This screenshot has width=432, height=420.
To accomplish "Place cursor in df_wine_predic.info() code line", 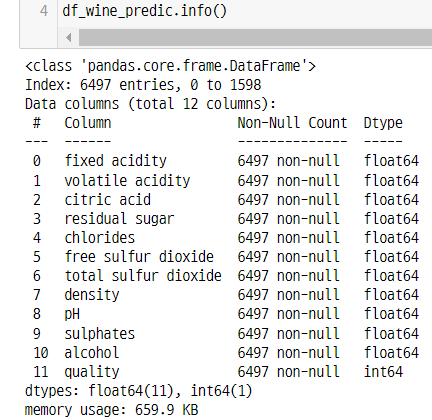I will pyautogui.click(x=144, y=11).
